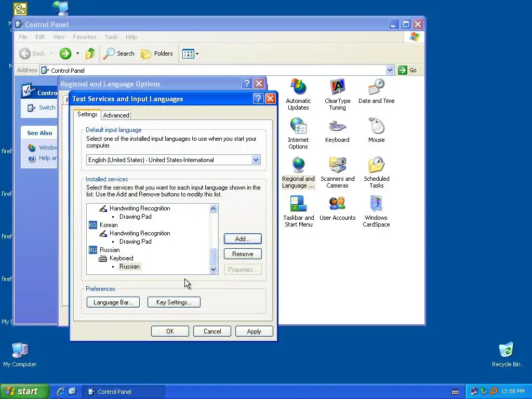The width and height of the screenshot is (532, 399).
Task: Switch to the Advanced tab
Action: coord(116,115)
